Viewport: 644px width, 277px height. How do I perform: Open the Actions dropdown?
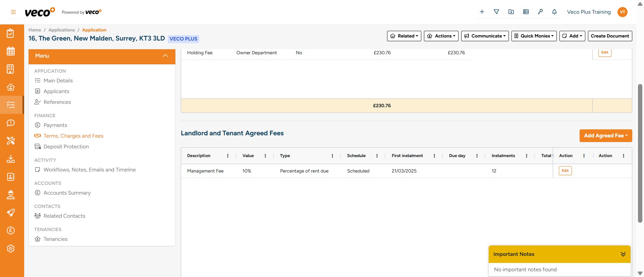(x=441, y=36)
